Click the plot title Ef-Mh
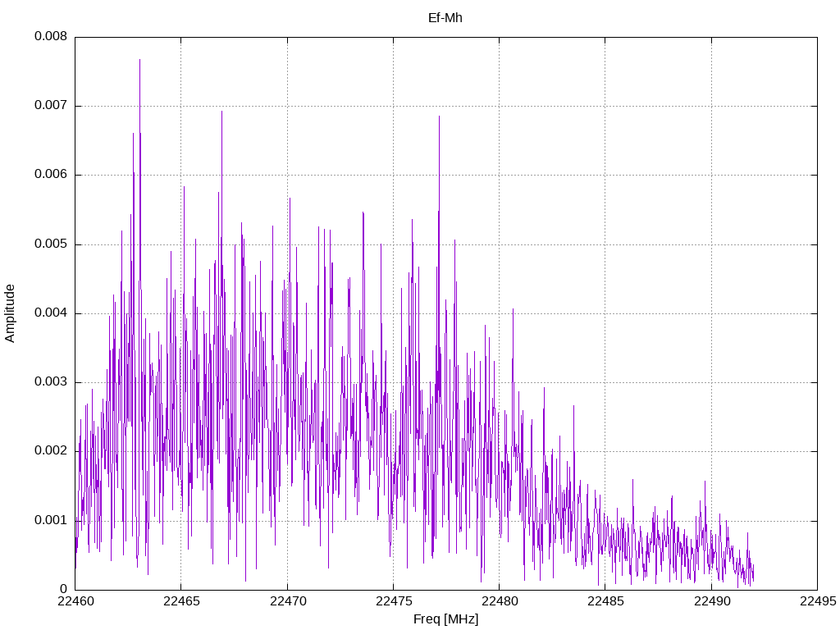Viewport: 840px width, 630px height. click(445, 18)
